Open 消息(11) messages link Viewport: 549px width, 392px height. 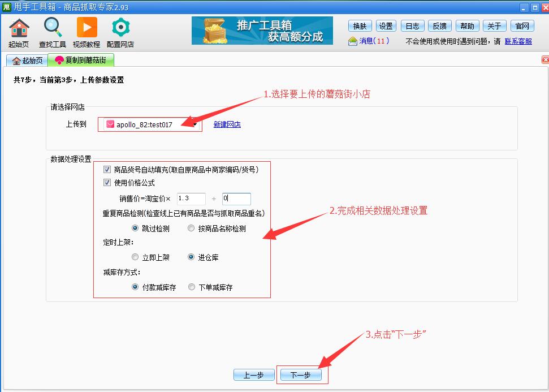(374, 41)
